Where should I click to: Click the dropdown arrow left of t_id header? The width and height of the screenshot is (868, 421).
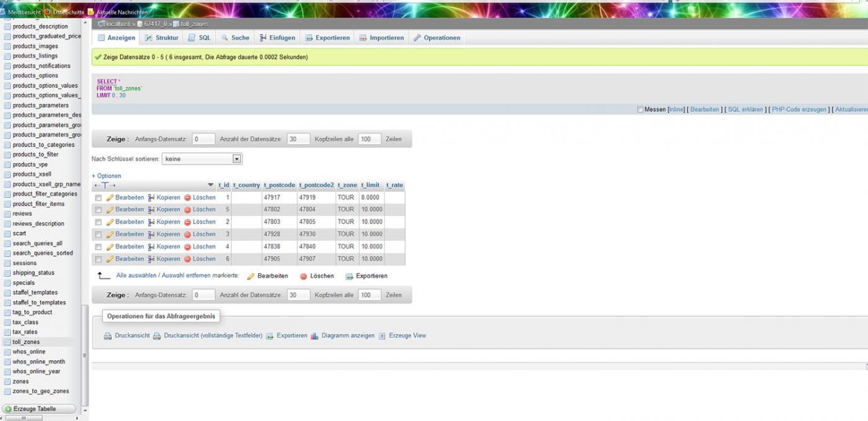tap(210, 185)
